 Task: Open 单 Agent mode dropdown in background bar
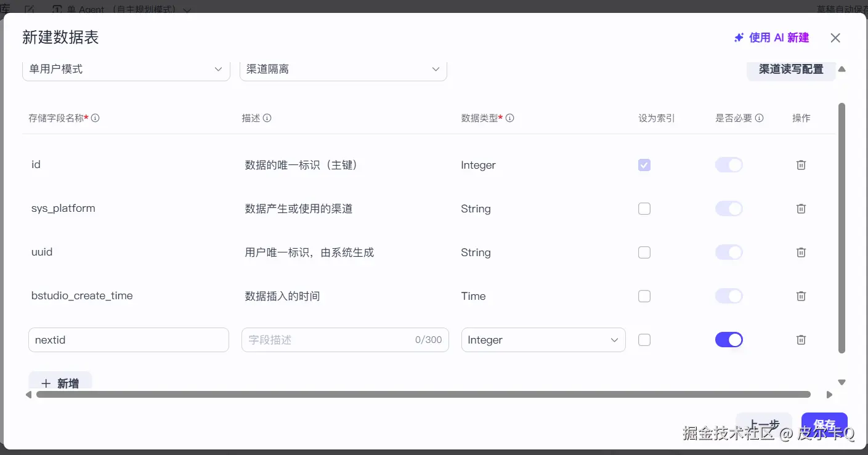click(x=122, y=10)
